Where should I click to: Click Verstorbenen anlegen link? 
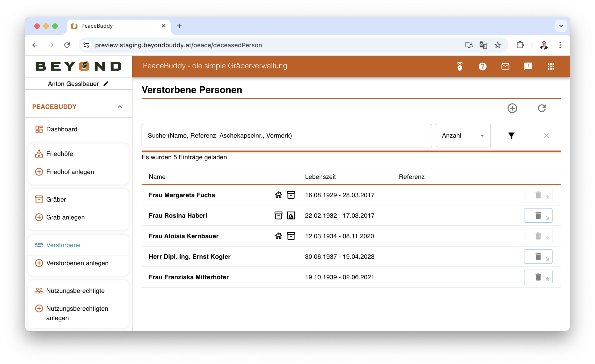pyautogui.click(x=77, y=263)
